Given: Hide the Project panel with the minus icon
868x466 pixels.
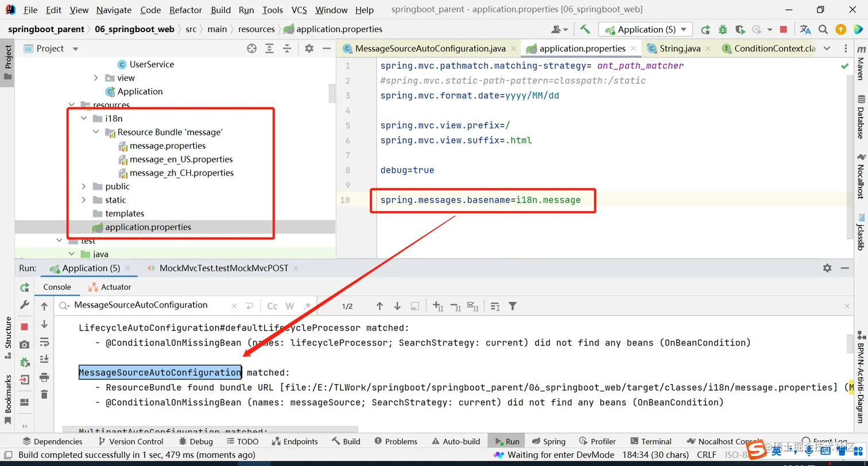Looking at the screenshot, I should [327, 49].
